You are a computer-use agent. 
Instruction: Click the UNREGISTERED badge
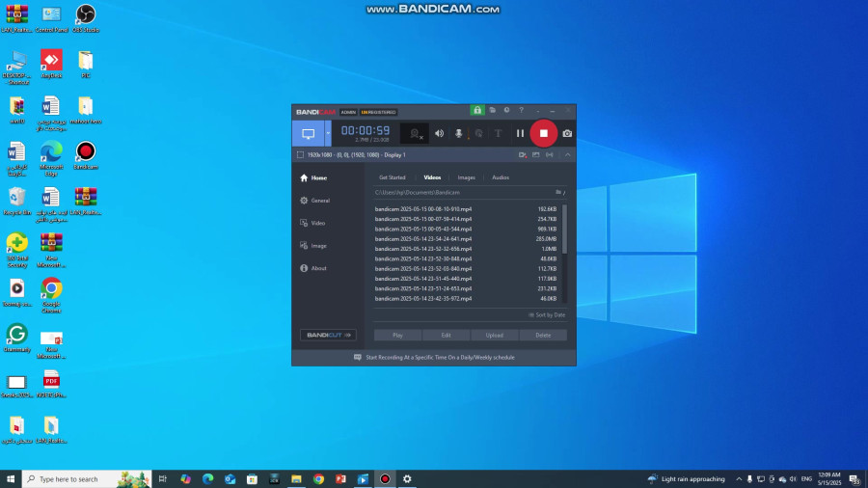(x=379, y=112)
